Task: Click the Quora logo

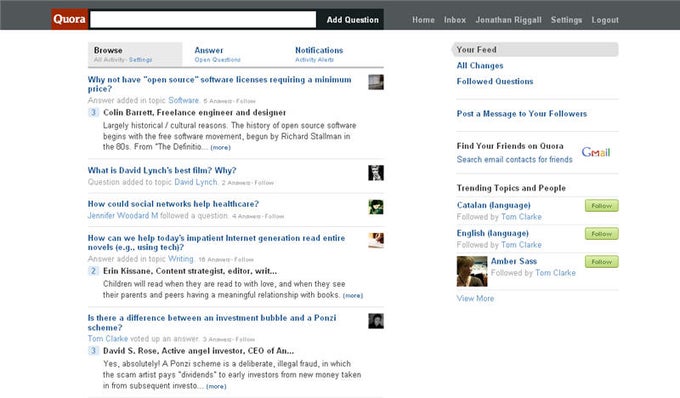Action: point(69,20)
